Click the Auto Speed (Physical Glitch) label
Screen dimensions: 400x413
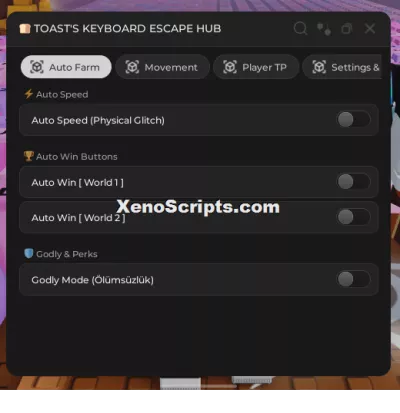pyautogui.click(x=98, y=120)
